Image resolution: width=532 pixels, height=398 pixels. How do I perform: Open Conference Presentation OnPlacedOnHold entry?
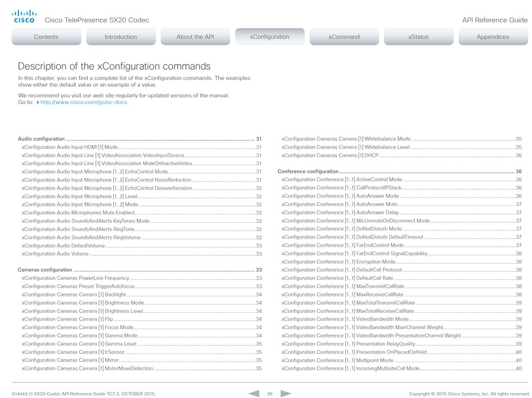pos(402,352)
